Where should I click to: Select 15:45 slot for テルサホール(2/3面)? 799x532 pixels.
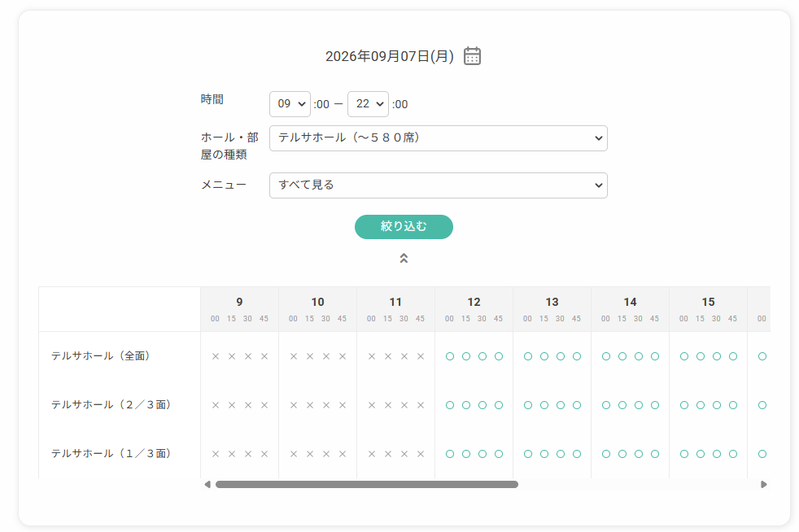pyautogui.click(x=733, y=405)
